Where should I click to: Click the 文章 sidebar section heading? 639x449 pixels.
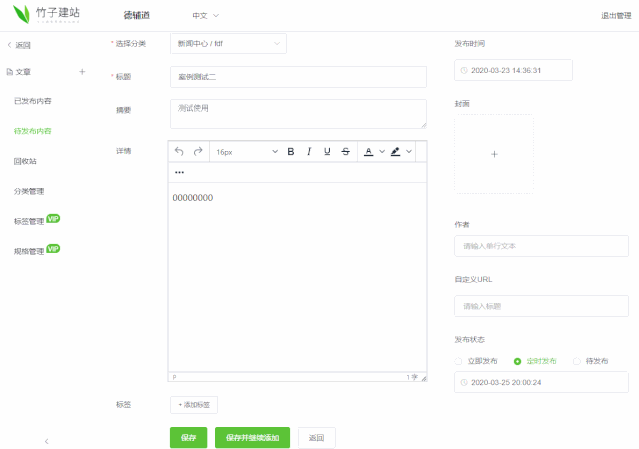(x=23, y=72)
